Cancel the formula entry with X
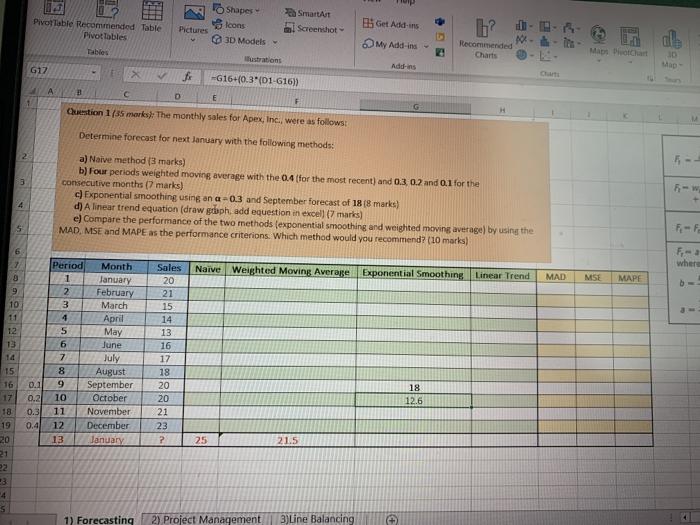The image size is (700, 525). point(135,75)
